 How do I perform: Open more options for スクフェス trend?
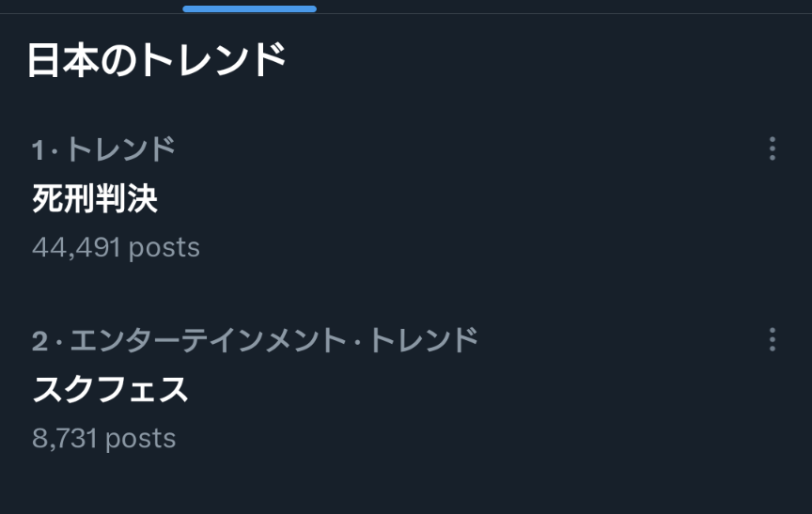(773, 339)
